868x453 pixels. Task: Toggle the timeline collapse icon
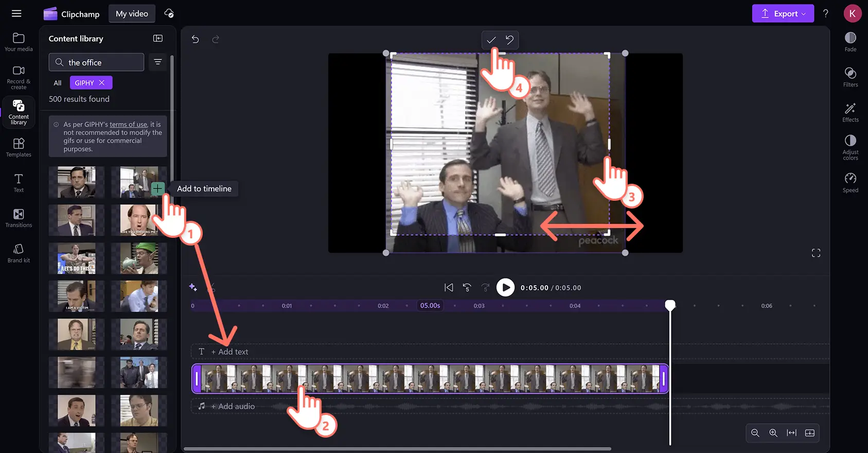click(810, 433)
